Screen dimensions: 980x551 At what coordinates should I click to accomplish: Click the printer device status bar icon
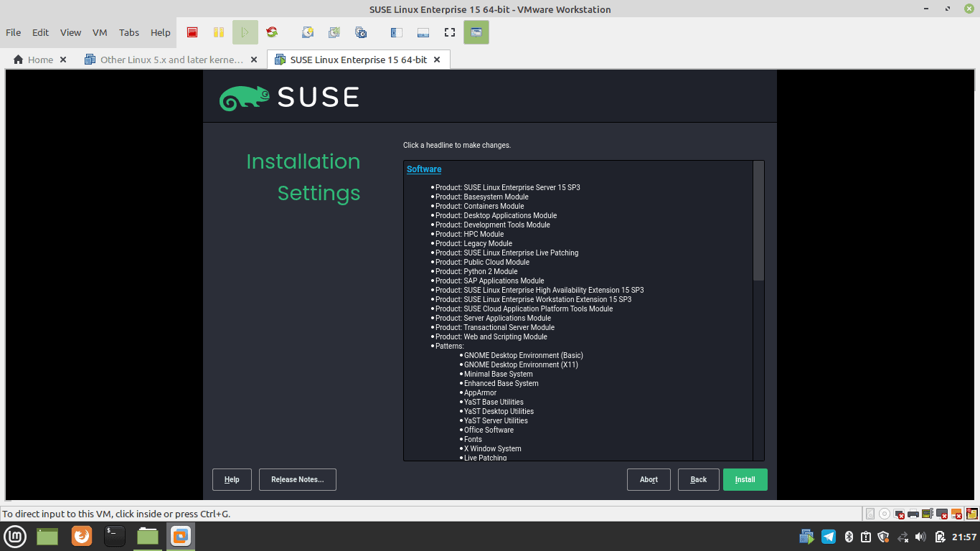tap(913, 514)
